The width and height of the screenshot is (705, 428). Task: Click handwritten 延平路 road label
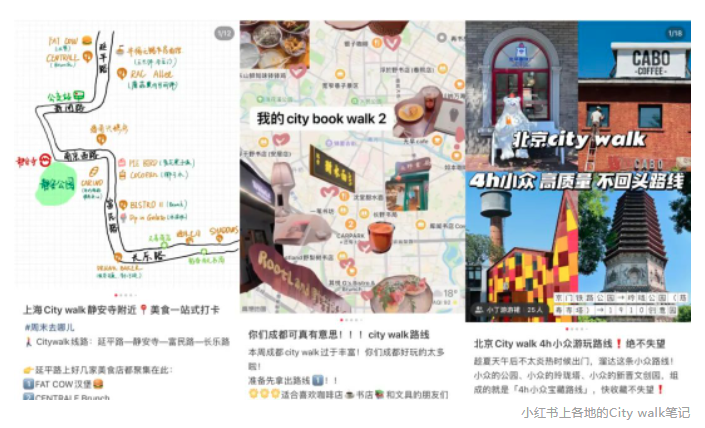103,57
